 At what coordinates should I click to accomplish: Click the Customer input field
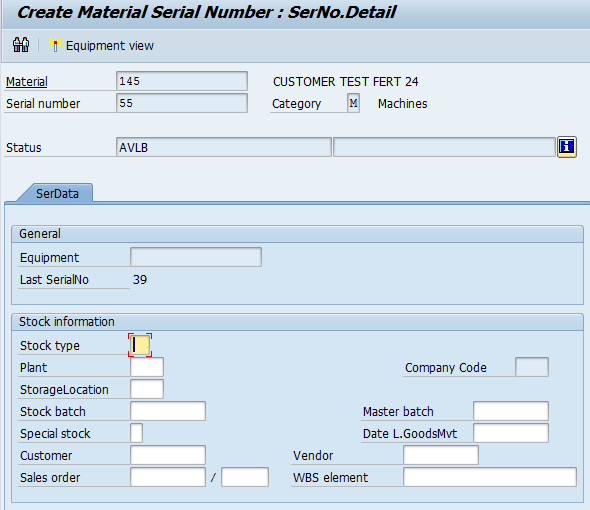pyautogui.click(x=168, y=455)
